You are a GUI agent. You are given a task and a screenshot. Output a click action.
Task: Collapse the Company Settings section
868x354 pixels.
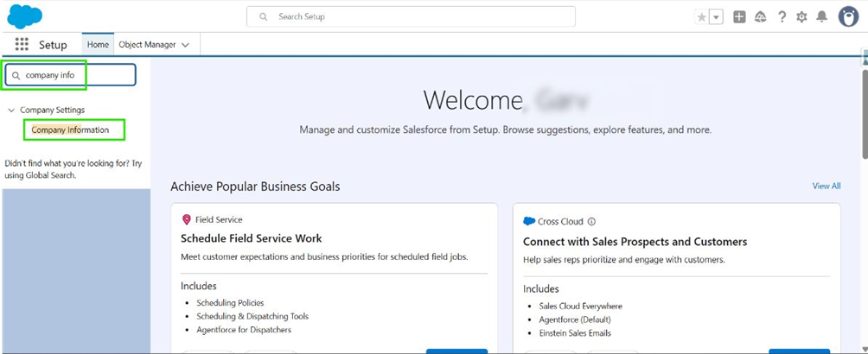pos(11,110)
